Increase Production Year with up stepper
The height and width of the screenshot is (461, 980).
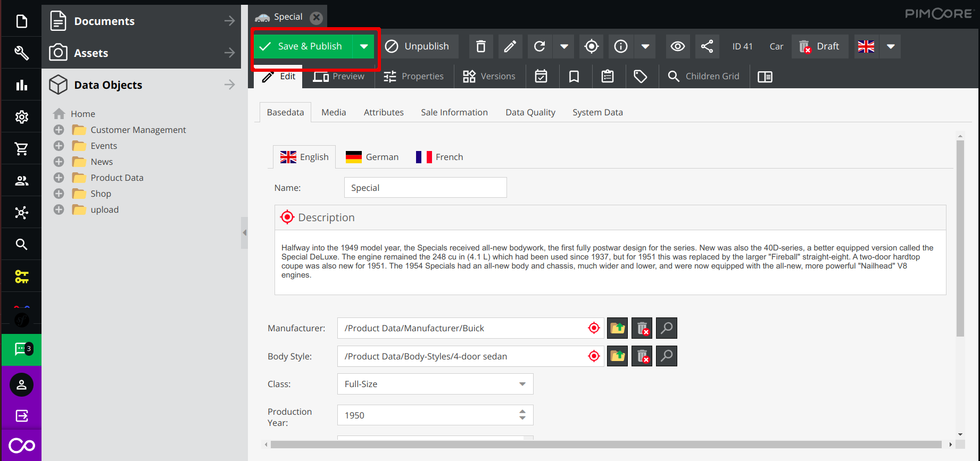point(522,412)
